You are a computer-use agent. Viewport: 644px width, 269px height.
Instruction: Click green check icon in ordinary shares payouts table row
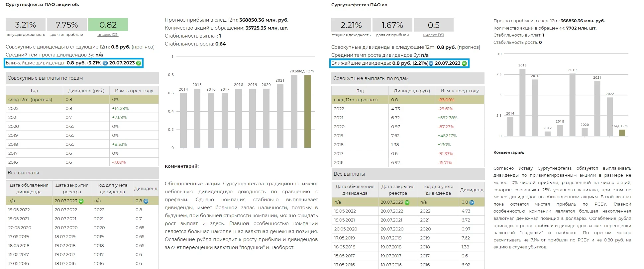81,201
